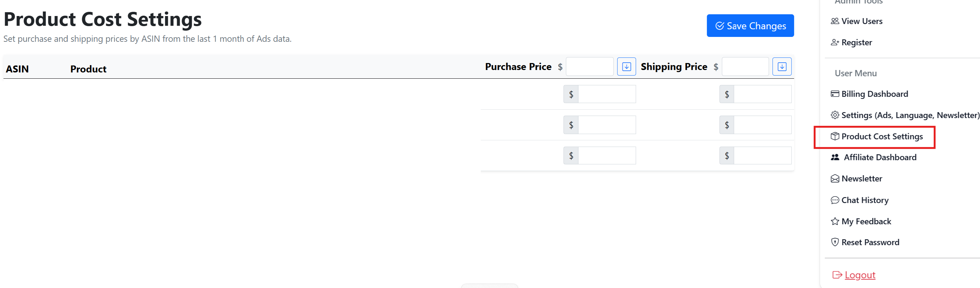
Task: Click the apply-to-all arrow beside Purchase Price
Action: (x=626, y=67)
